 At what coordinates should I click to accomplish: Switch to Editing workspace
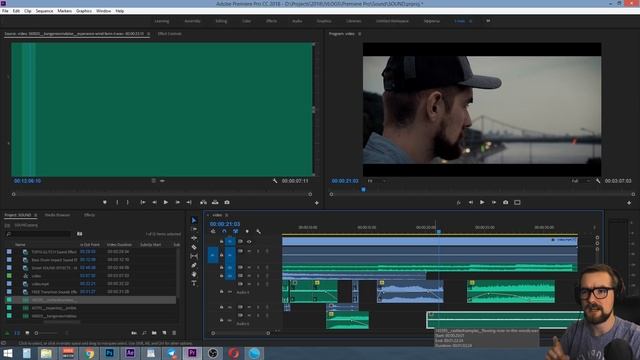221,21
